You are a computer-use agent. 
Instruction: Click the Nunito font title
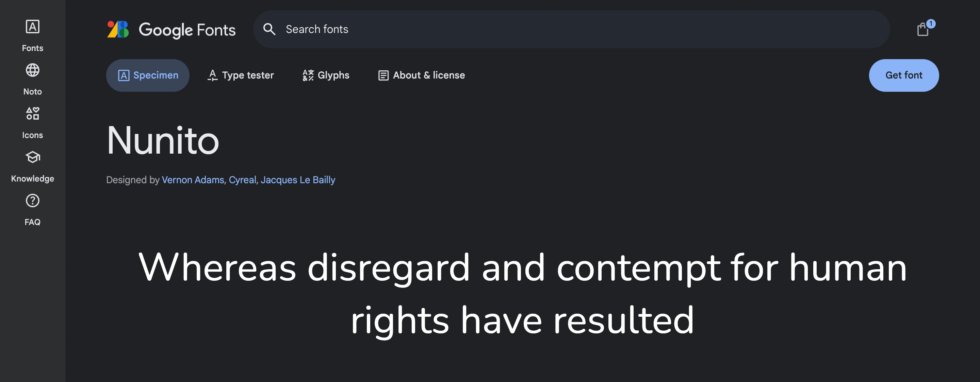coord(163,141)
